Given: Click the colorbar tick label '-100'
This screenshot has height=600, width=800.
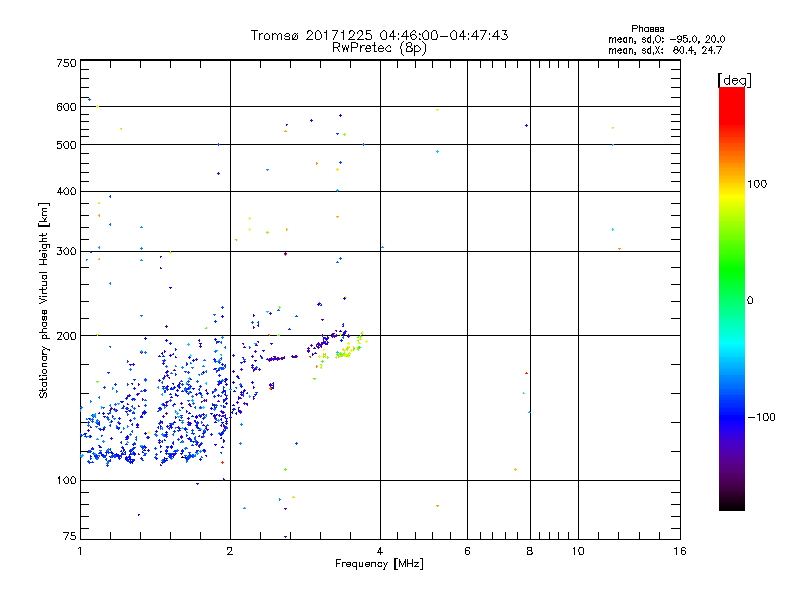Looking at the screenshot, I should tap(761, 417).
